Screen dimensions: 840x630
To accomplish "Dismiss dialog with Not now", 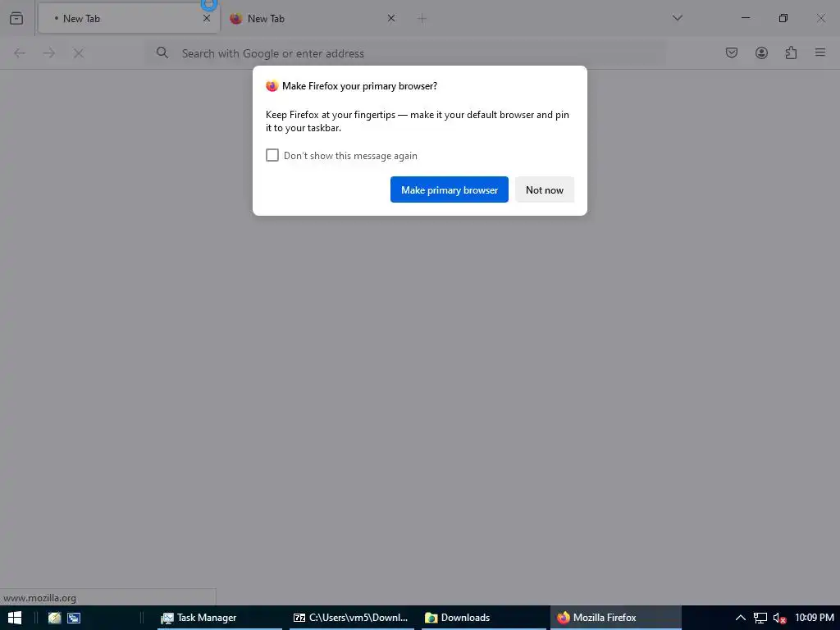I will [x=545, y=189].
